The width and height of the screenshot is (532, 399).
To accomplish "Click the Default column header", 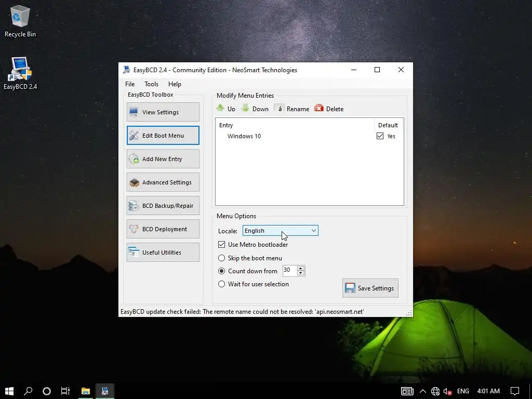I will click(x=388, y=125).
